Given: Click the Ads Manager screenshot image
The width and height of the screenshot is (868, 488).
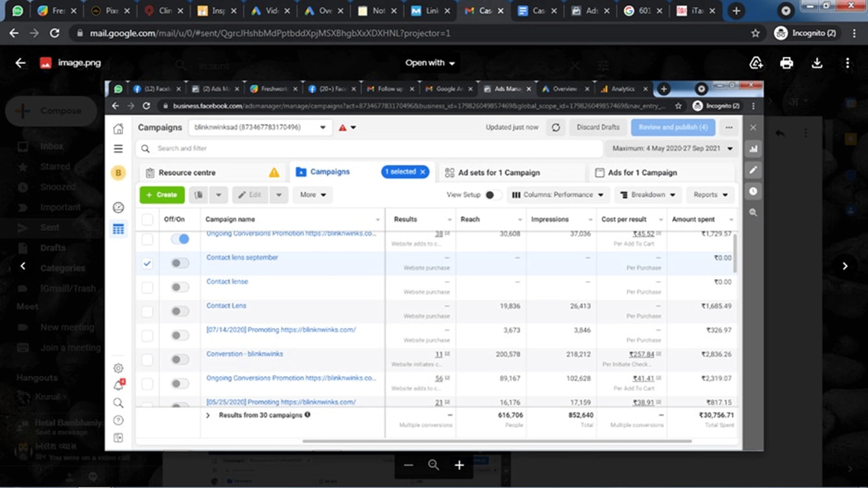Looking at the screenshot, I should tap(434, 266).
